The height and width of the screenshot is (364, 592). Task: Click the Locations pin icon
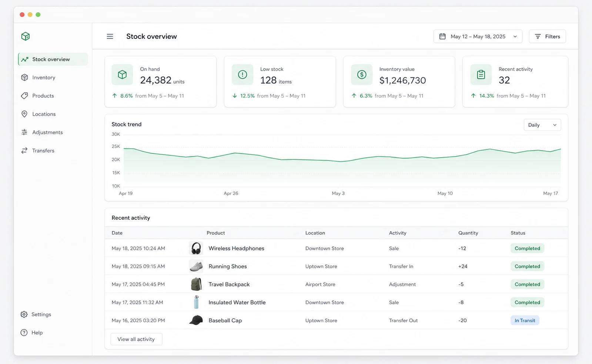click(24, 114)
